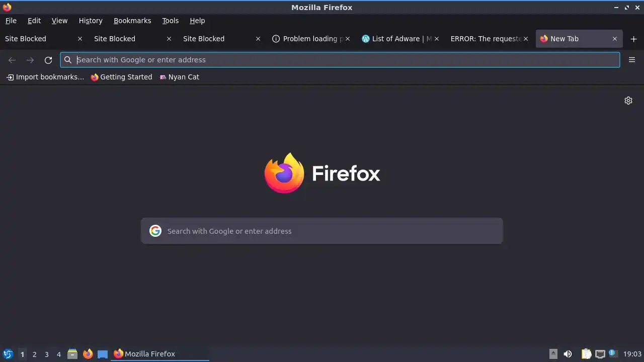Close the Problem loading page tab
The height and width of the screenshot is (362, 644).
(x=347, y=39)
